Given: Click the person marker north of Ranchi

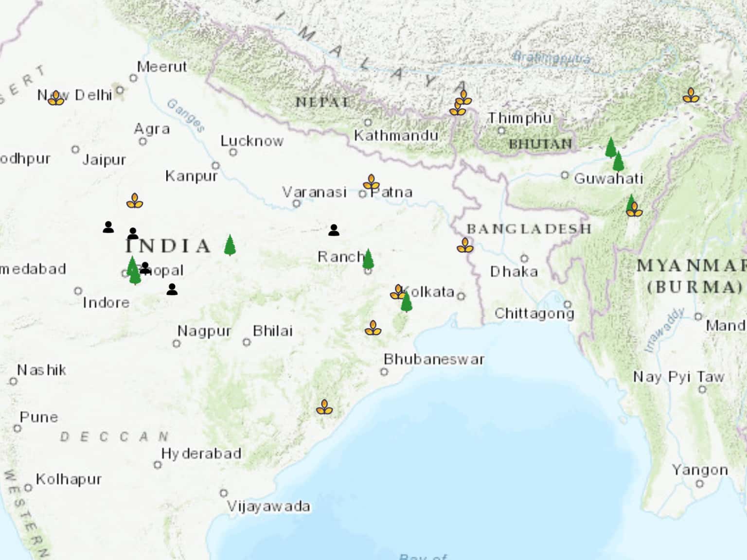Looking at the screenshot, I should pos(334,230).
